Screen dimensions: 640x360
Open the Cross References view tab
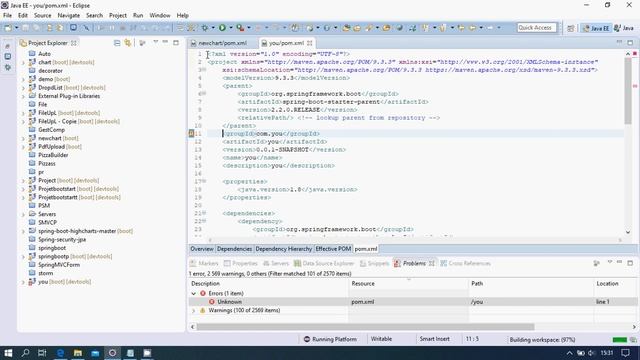[x=465, y=263]
